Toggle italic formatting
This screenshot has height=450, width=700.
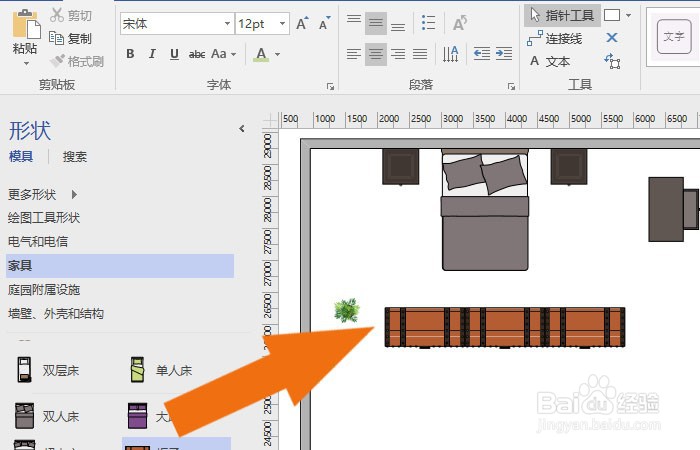point(152,54)
